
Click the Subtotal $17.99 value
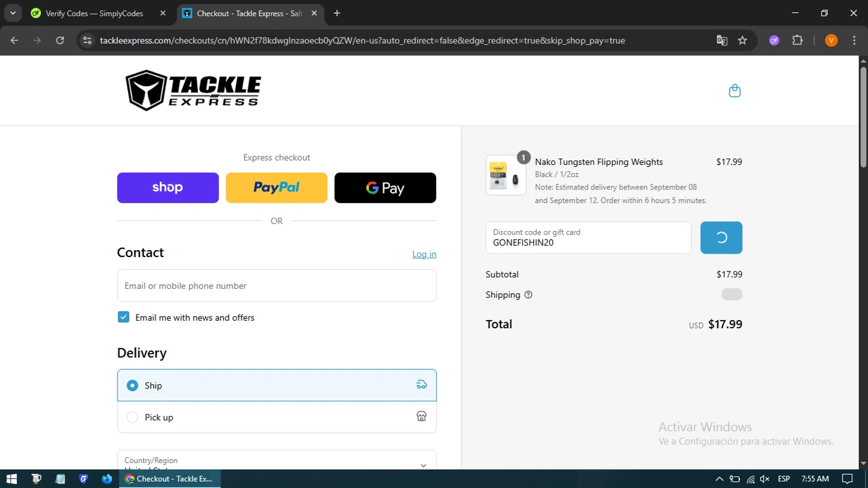coord(729,274)
